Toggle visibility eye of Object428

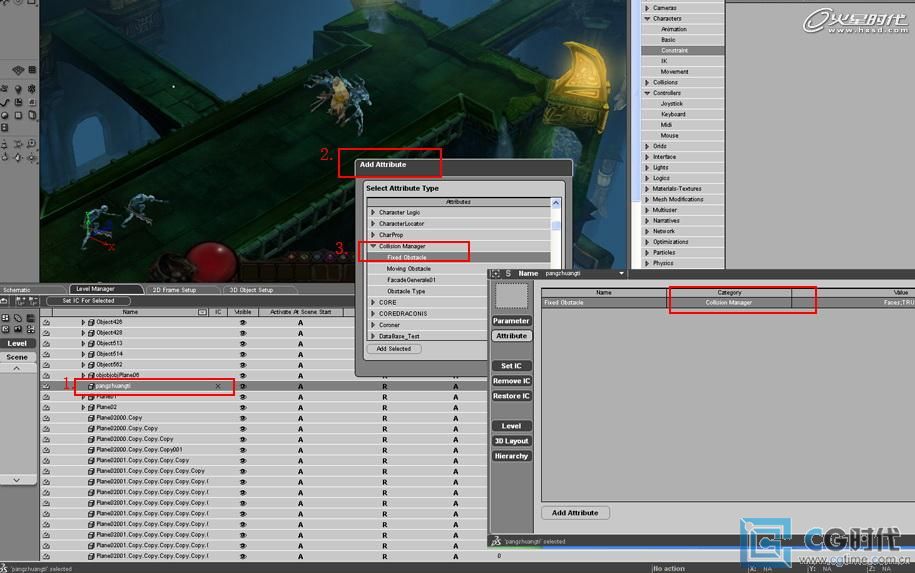click(243, 333)
